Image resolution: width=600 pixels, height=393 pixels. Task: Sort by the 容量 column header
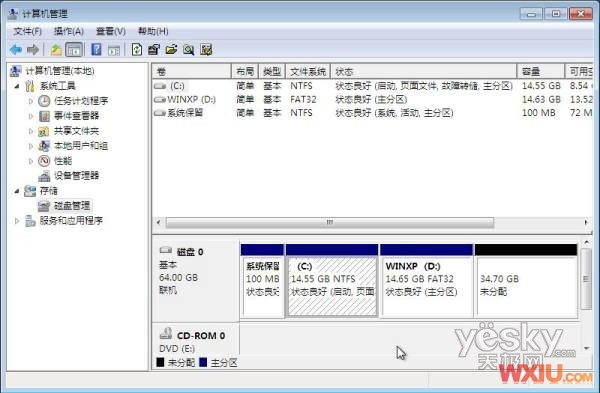coord(541,72)
